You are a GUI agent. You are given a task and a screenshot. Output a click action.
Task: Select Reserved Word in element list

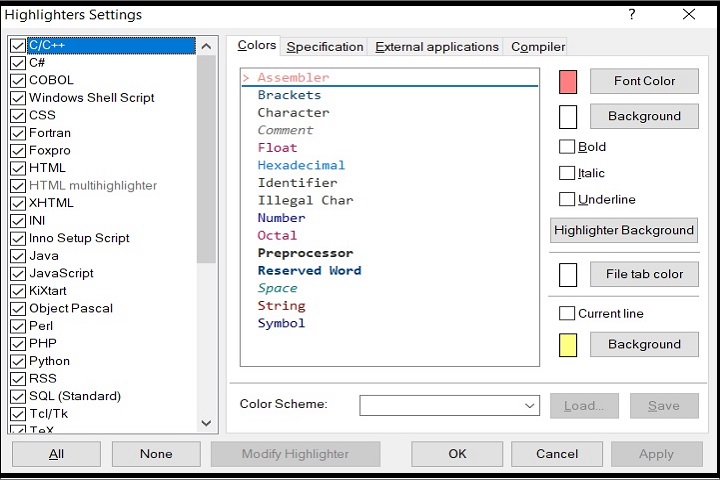pyautogui.click(x=309, y=271)
